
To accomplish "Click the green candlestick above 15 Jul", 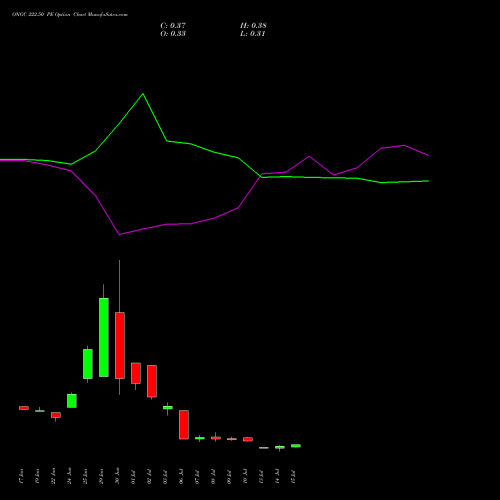I will [x=296, y=446].
